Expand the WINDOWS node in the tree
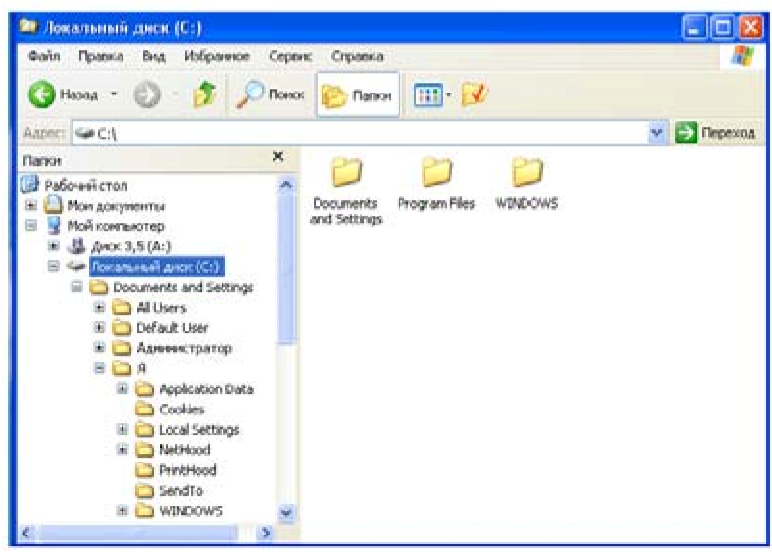Viewport: 772px width, 556px height. (x=122, y=510)
